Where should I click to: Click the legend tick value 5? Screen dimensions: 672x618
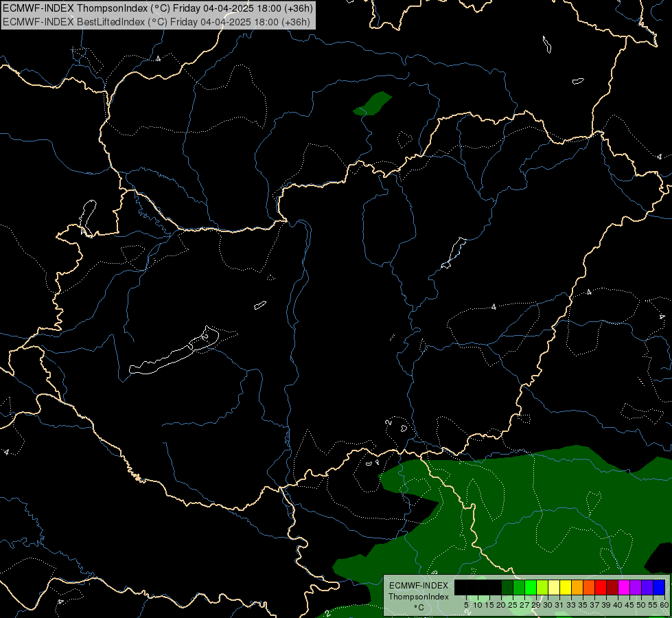466,605
